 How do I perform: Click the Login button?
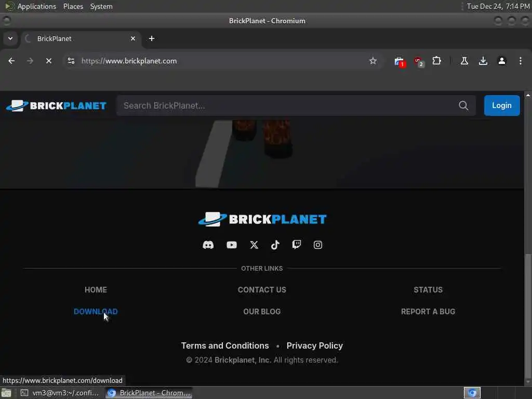(x=502, y=105)
